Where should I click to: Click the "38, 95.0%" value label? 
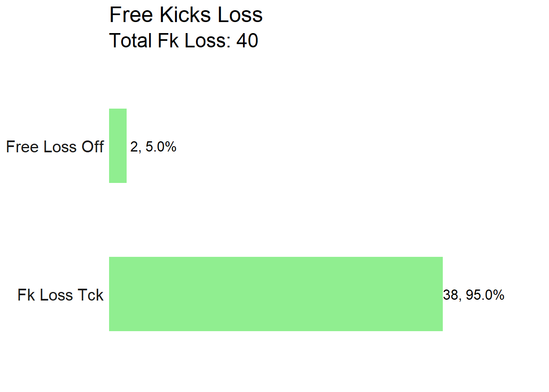[474, 295]
